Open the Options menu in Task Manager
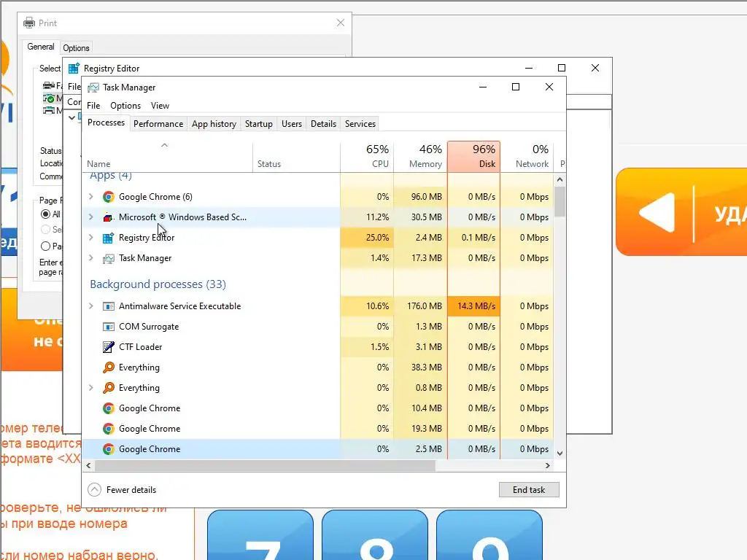Image resolution: width=747 pixels, height=560 pixels. pyautogui.click(x=125, y=106)
